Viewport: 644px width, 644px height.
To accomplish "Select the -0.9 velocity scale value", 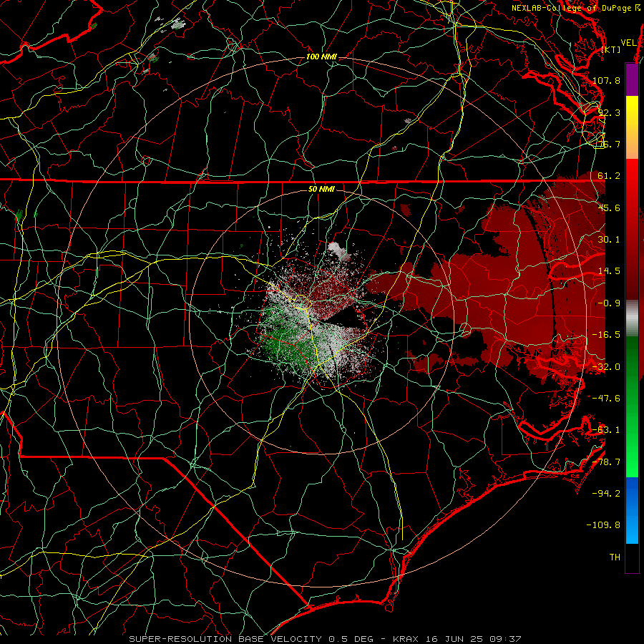I will pos(609,303).
